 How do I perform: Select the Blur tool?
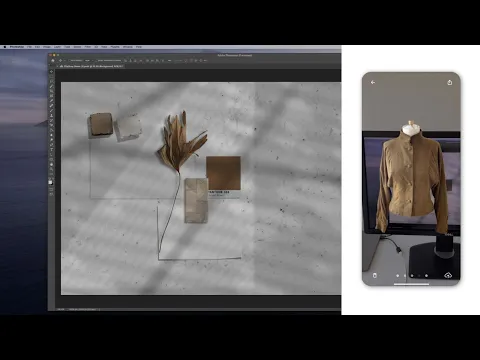pos(51,135)
